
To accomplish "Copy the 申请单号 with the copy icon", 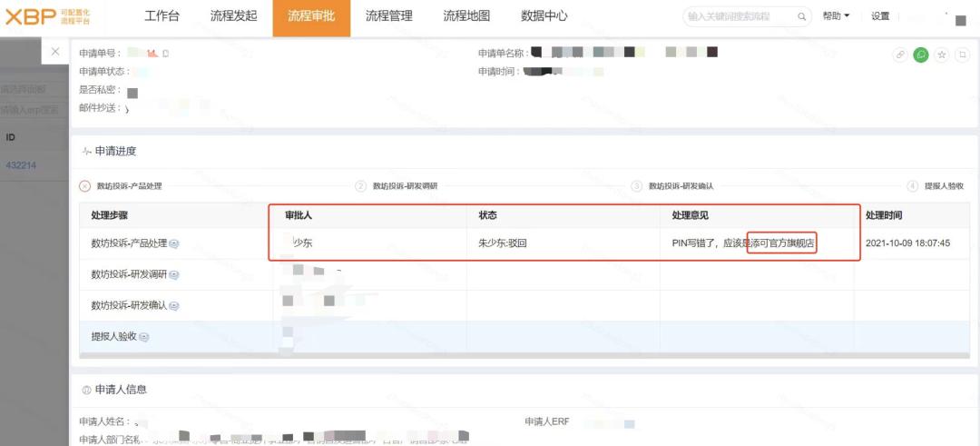I will (166, 54).
